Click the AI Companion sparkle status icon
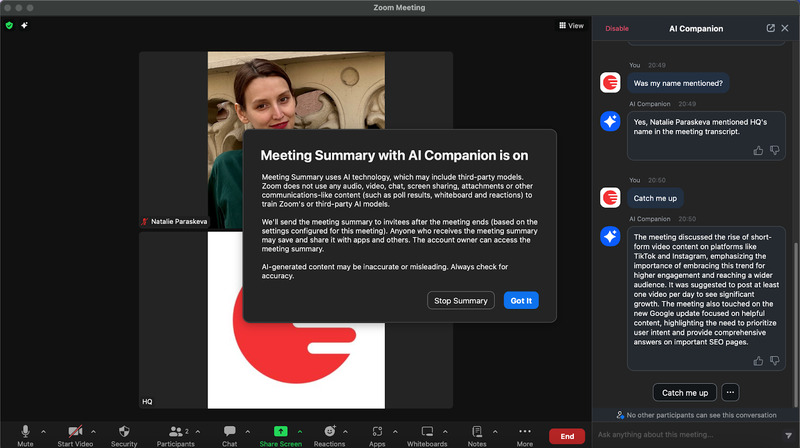 point(24,25)
